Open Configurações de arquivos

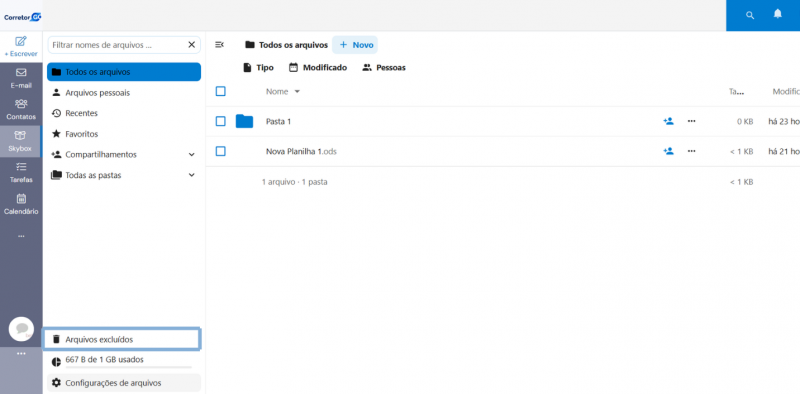click(x=124, y=383)
